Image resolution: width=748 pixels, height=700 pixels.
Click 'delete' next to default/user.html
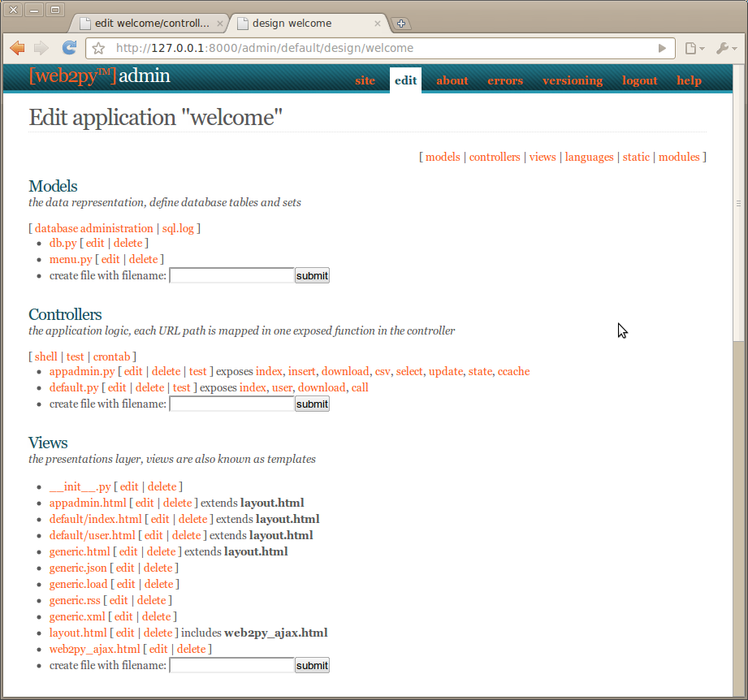click(x=187, y=535)
